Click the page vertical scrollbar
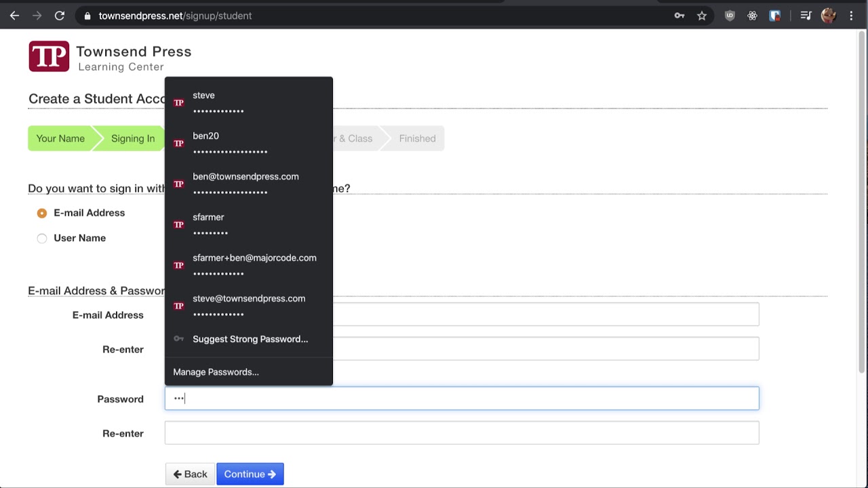The width and height of the screenshot is (868, 488). (x=862, y=203)
